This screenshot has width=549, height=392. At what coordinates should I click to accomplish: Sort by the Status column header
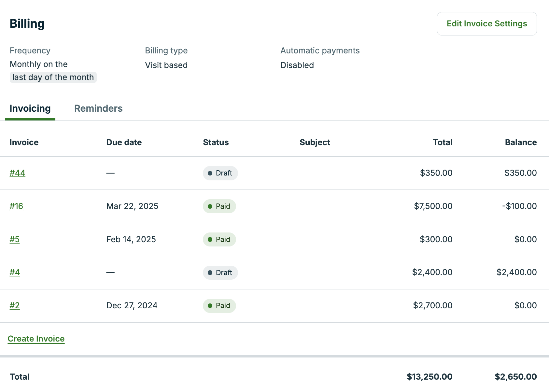(x=216, y=142)
